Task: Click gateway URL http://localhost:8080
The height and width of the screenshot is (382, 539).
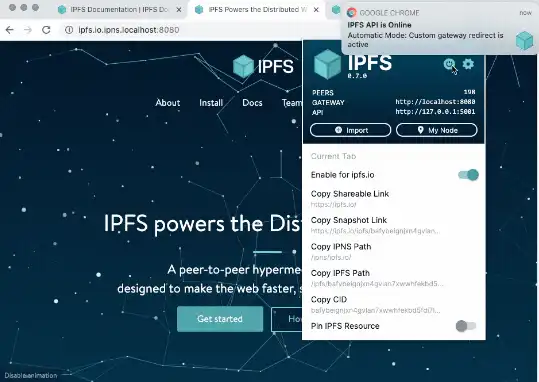Action: [435, 102]
